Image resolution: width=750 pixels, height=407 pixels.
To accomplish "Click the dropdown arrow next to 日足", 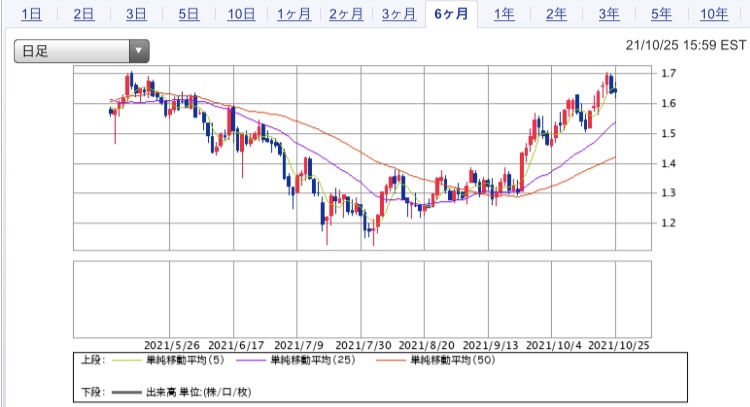I will [139, 51].
